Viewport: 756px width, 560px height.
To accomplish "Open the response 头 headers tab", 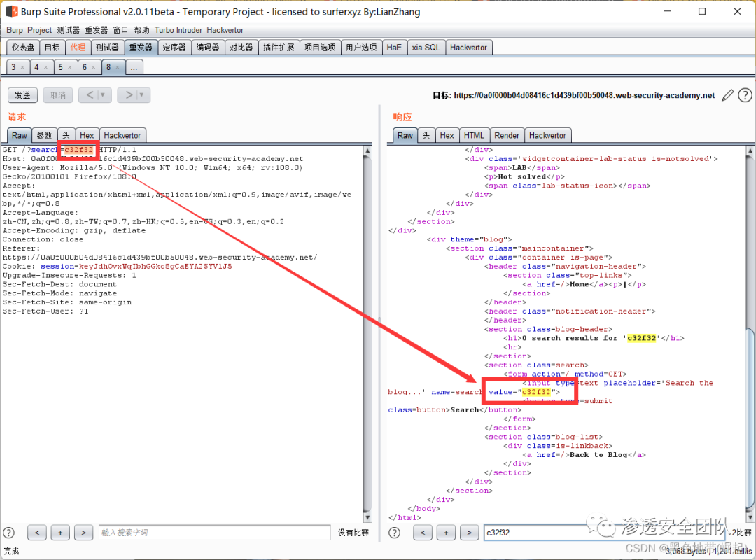I will (426, 136).
